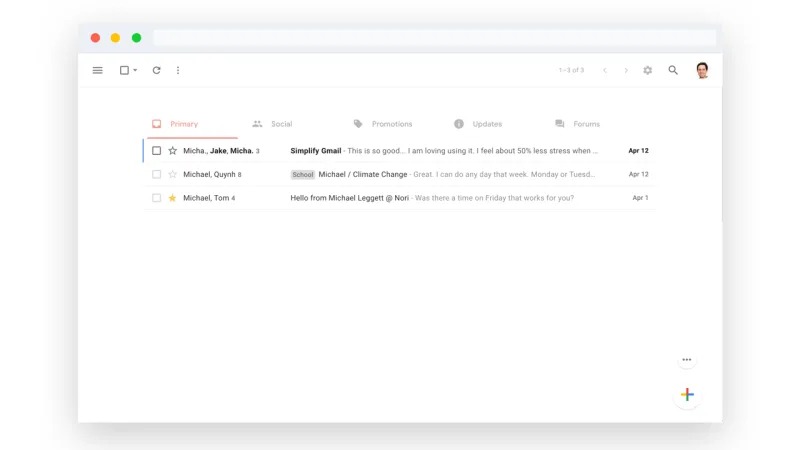Image resolution: width=800 pixels, height=450 pixels.
Task: Click the Apr 1 date
Action: point(640,197)
